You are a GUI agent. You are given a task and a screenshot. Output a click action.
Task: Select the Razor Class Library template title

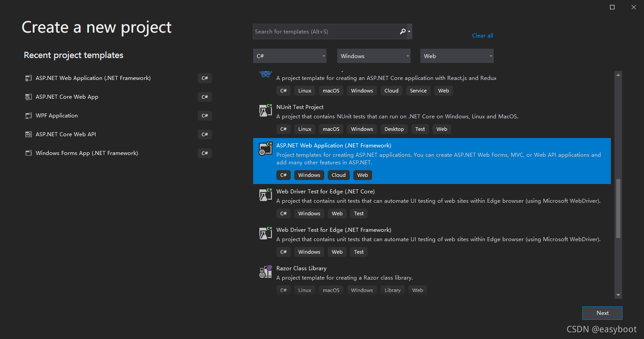point(301,268)
